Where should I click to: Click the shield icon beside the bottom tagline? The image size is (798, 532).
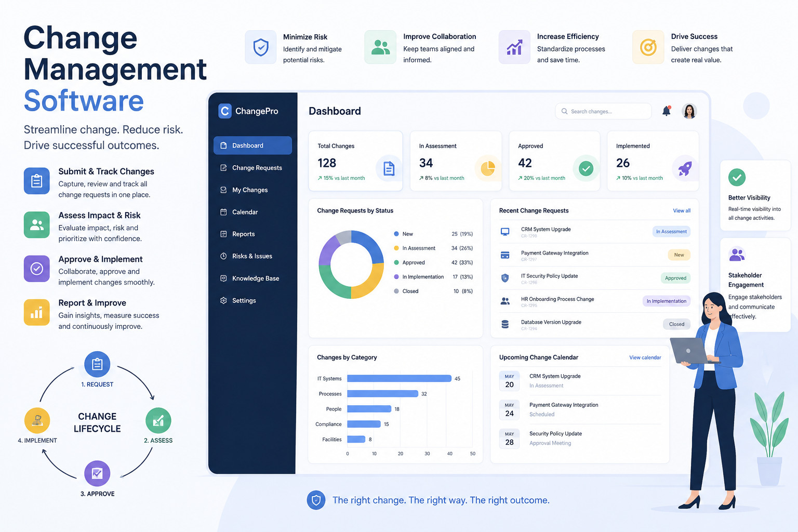coord(316,500)
